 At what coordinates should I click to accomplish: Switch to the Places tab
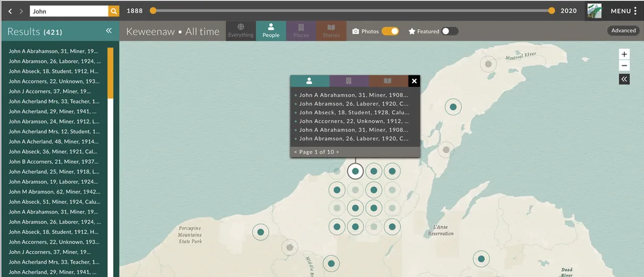(x=301, y=31)
